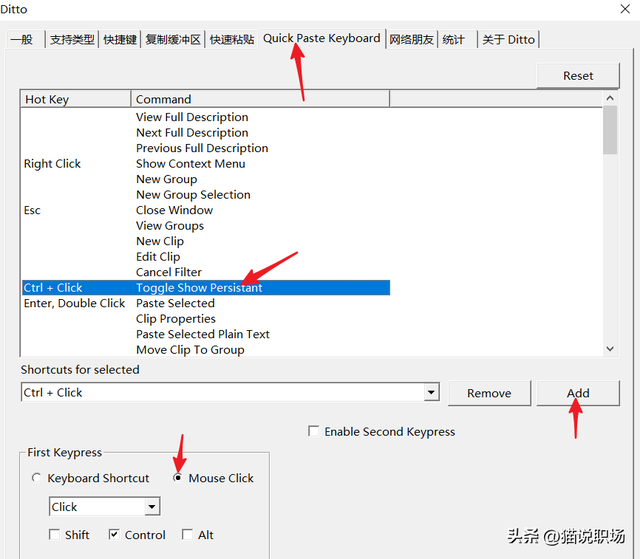Switch to the 统计 tab
Viewport: 640px width, 559px height.
(x=458, y=40)
